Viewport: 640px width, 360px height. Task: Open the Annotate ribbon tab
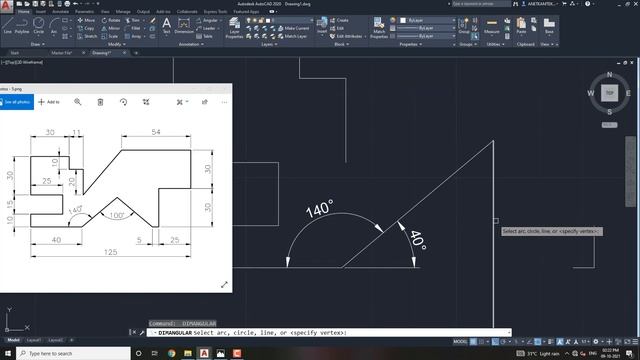click(60, 12)
